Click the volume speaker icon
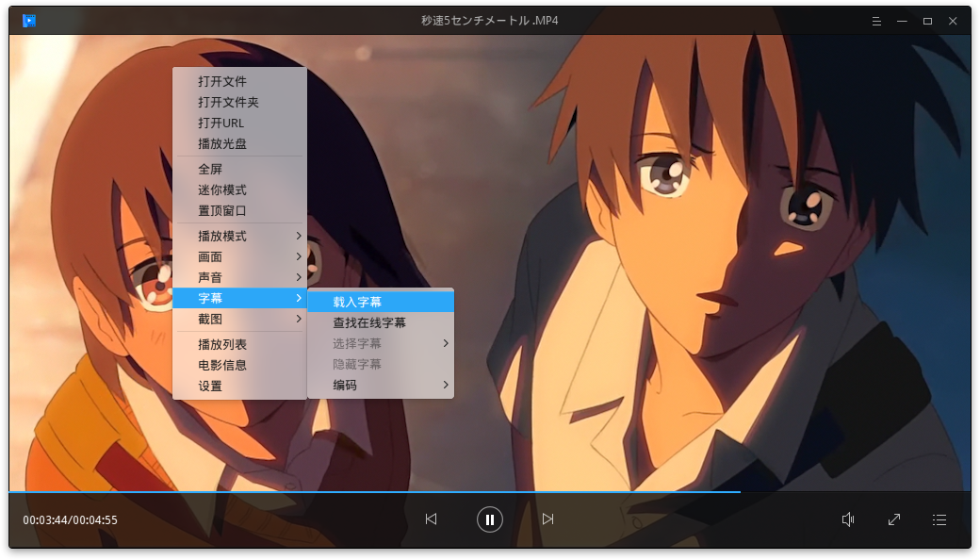This screenshot has width=980, height=560. click(x=848, y=519)
